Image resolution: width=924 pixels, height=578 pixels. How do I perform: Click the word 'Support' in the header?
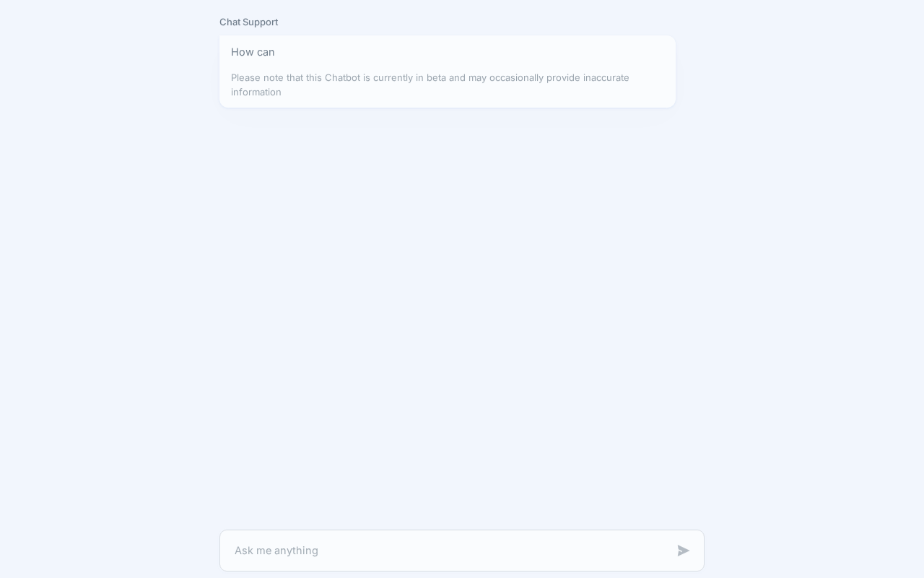tap(260, 22)
